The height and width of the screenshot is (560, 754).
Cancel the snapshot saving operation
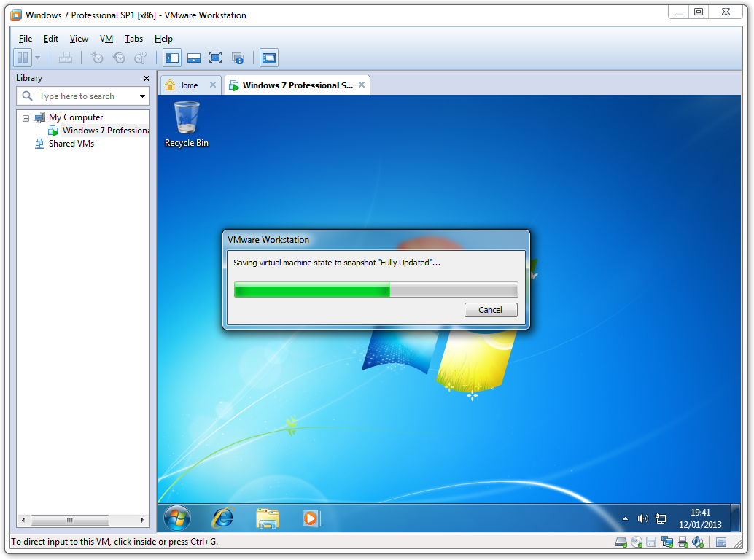click(x=490, y=310)
